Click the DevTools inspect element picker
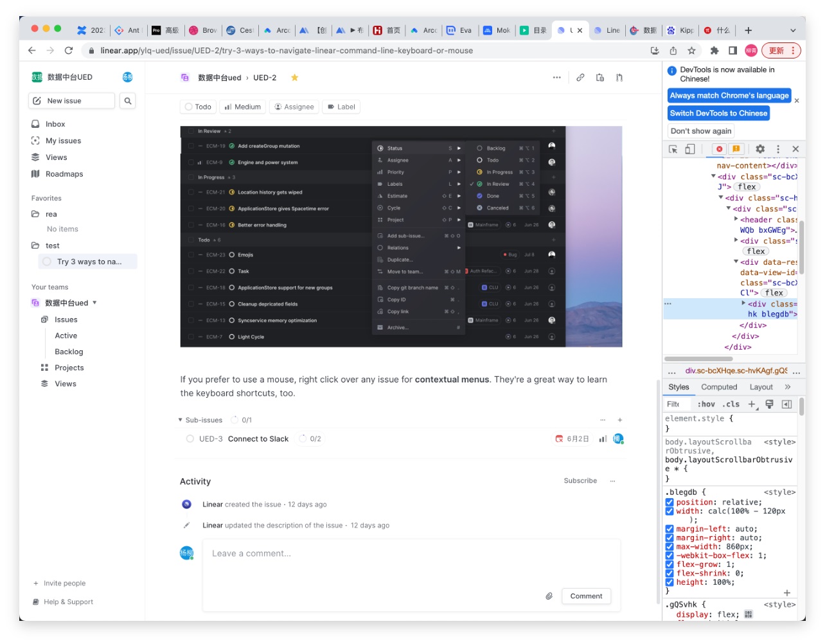This screenshot has height=644, width=825. [x=673, y=149]
